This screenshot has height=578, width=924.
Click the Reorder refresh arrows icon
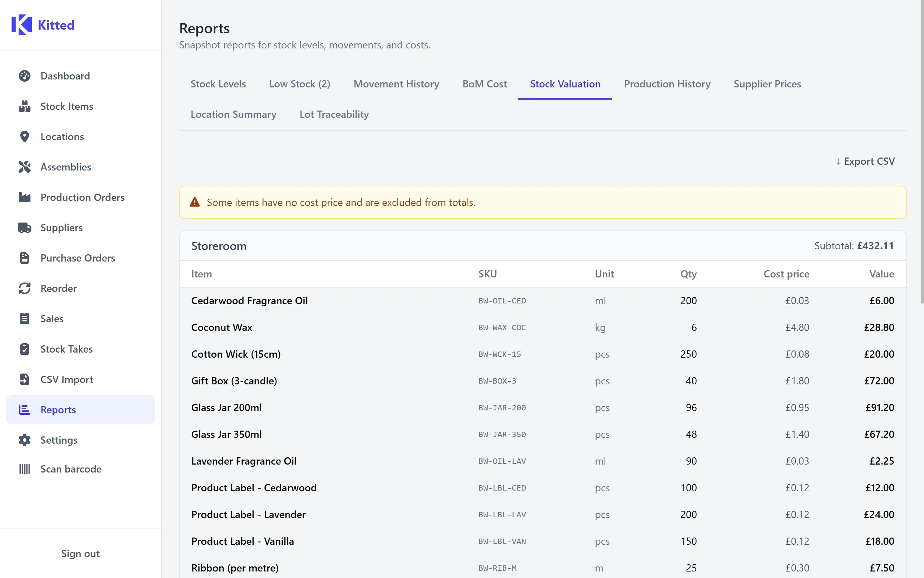coord(25,288)
